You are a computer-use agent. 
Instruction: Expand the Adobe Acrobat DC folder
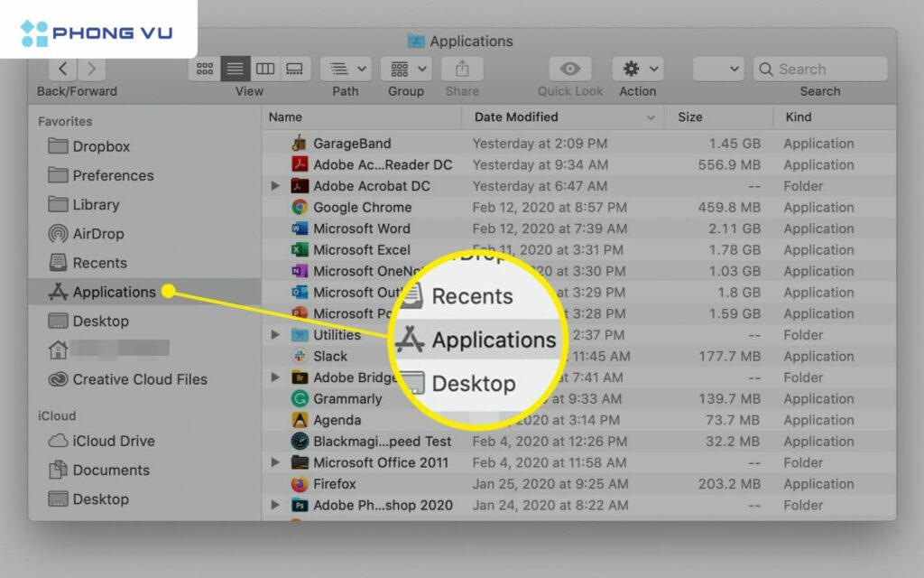tap(275, 186)
